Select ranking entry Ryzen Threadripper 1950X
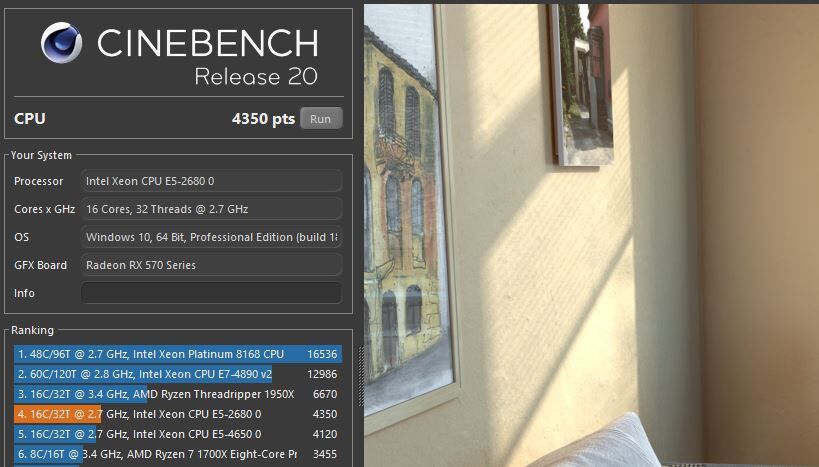Screen dimensions: 819x467 pyautogui.click(x=178, y=394)
